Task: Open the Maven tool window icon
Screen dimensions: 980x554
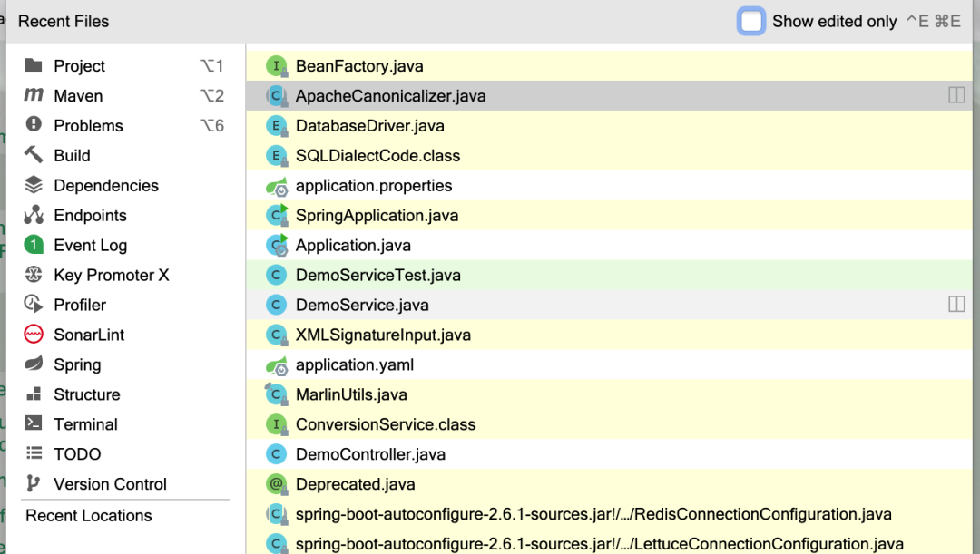Action: point(34,95)
